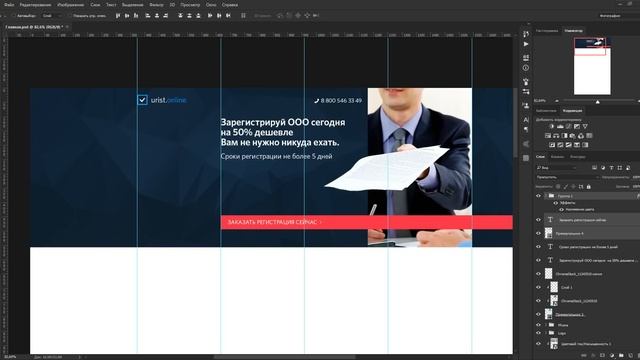Add a Photo Filter adjustment
Screen dimensions: 640x360
[x=572, y=136]
